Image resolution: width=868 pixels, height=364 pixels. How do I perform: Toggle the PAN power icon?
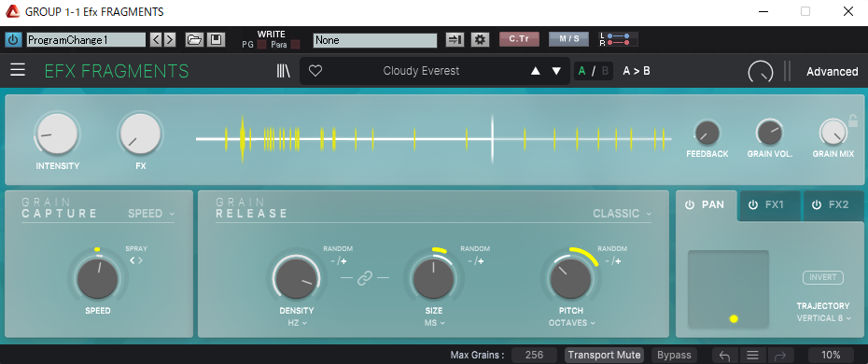pos(690,204)
